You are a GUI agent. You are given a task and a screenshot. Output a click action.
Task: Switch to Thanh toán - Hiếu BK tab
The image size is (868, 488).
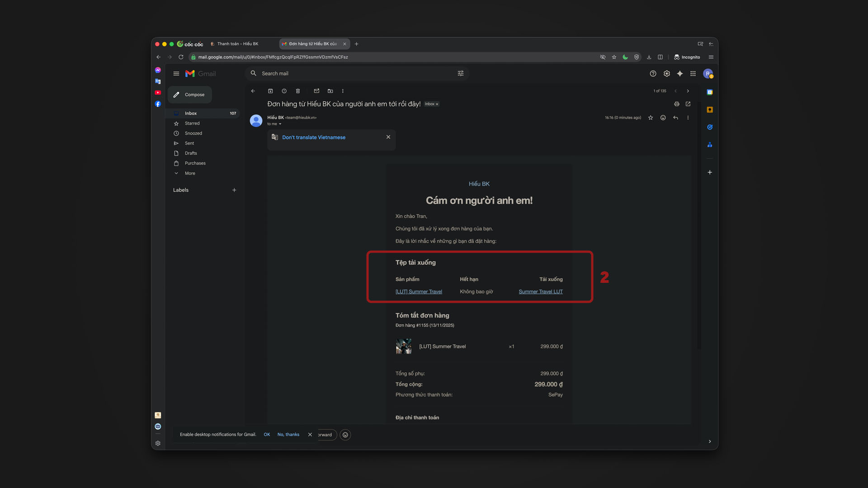click(x=238, y=44)
